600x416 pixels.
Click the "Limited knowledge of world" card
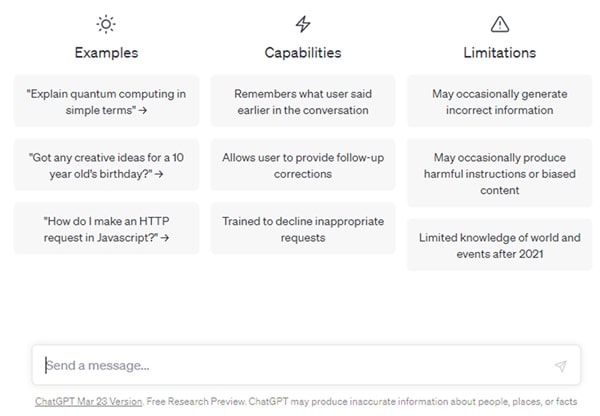point(499,245)
